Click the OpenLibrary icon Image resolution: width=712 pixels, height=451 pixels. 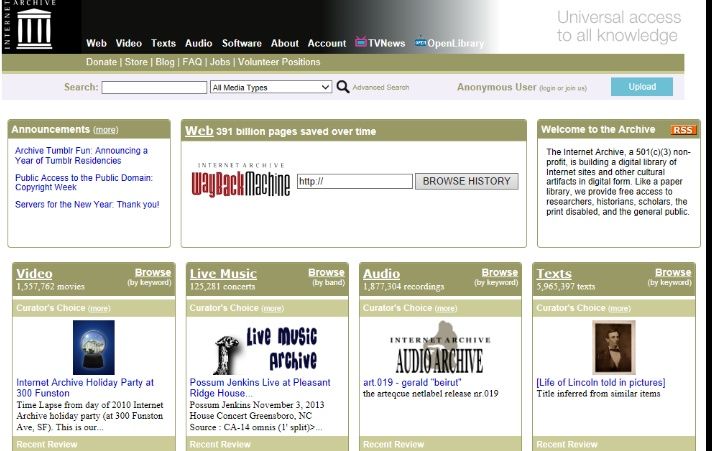[x=420, y=42]
